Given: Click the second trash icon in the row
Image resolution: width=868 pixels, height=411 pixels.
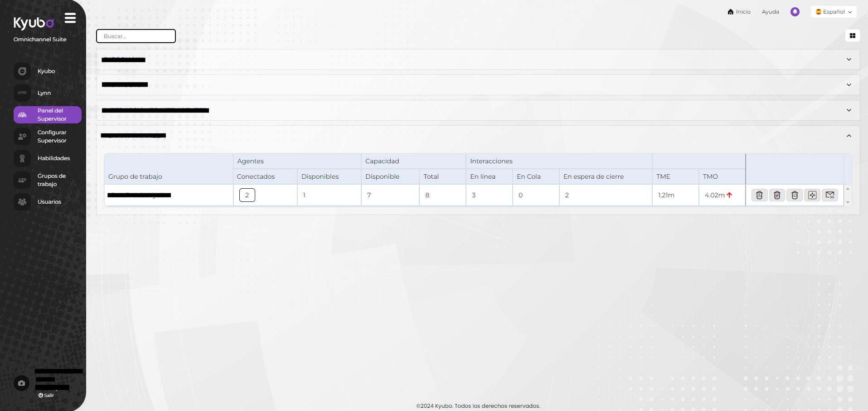Looking at the screenshot, I should pyautogui.click(x=777, y=195).
